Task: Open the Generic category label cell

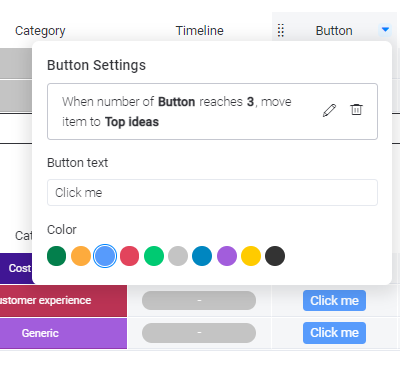Action: tap(63, 333)
